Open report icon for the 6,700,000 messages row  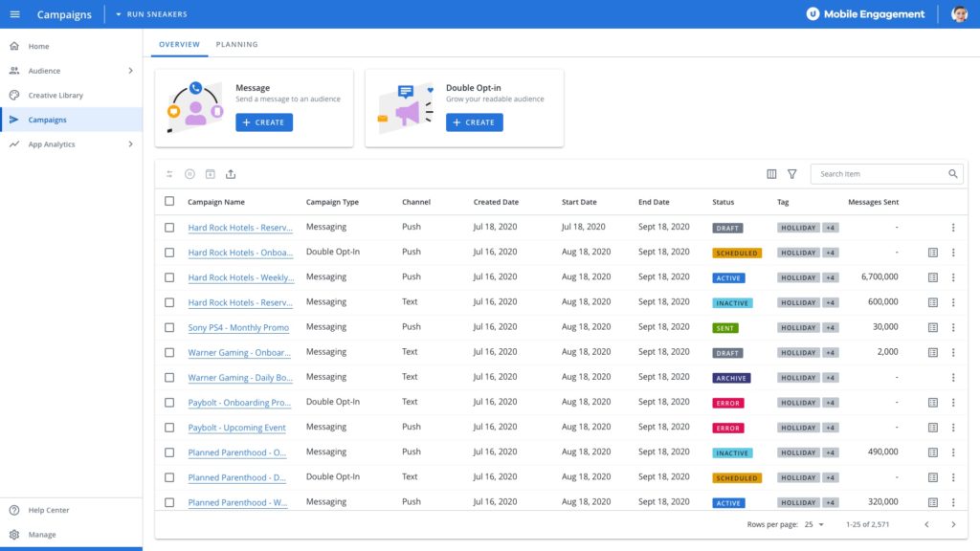(932, 277)
